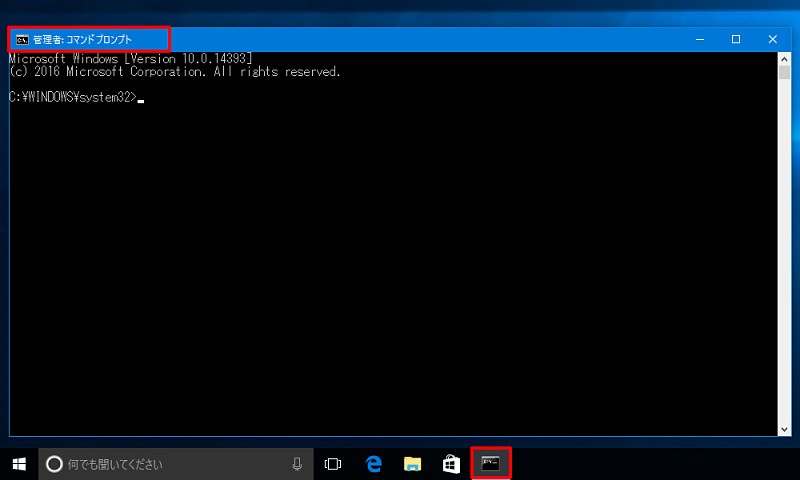Screen dimensions: 800x480
Task: Maximize the Command Prompt window
Action: 736,39
